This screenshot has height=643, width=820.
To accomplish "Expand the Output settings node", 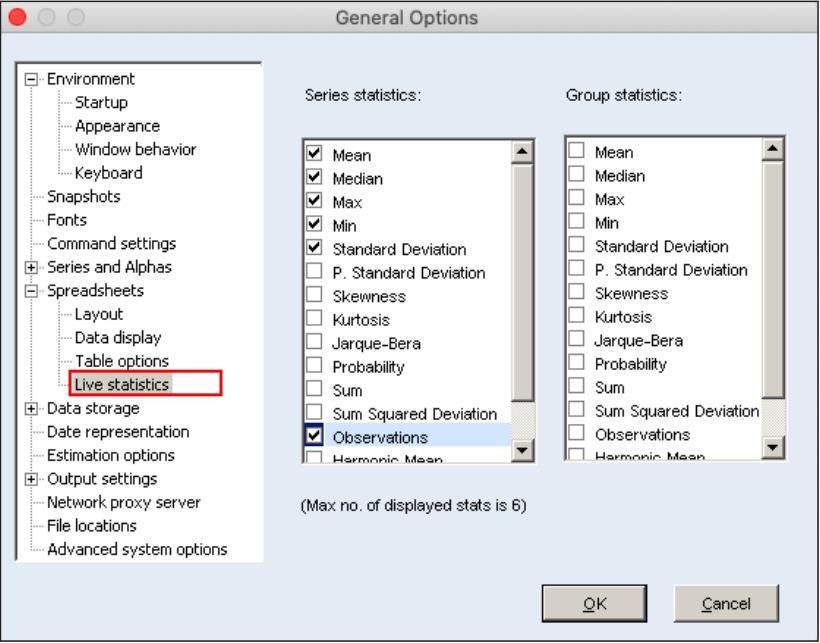I will pyautogui.click(x=34, y=479).
